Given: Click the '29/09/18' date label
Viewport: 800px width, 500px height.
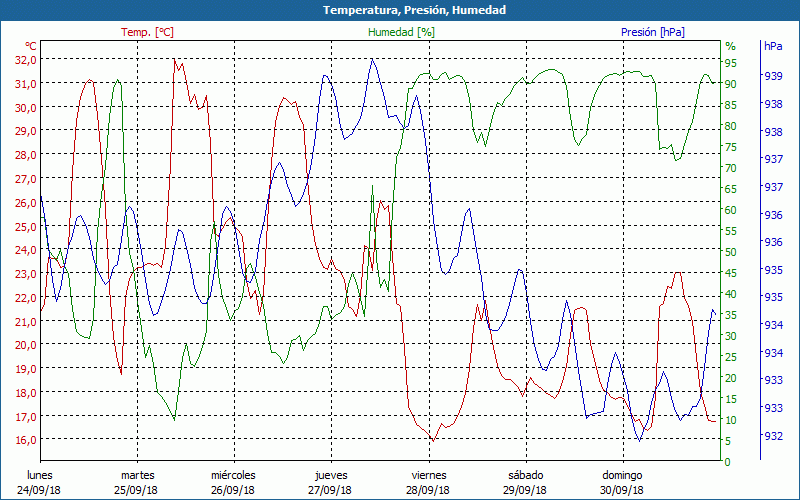Looking at the screenshot, I should pyautogui.click(x=524, y=490).
